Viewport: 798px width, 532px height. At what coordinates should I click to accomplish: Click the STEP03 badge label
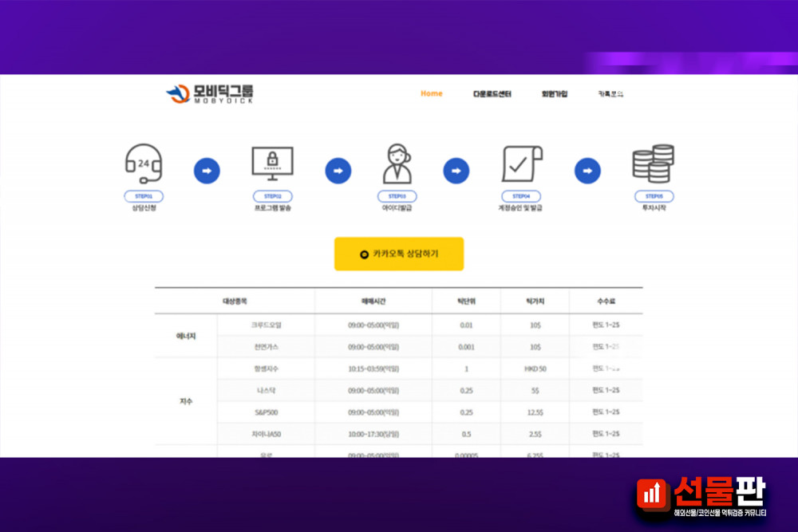[x=397, y=196]
